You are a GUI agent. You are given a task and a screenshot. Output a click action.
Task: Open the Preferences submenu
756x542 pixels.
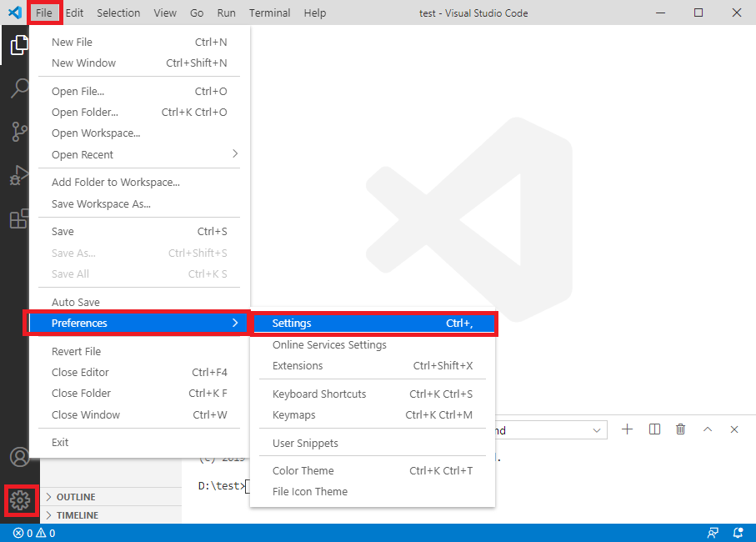[139, 323]
